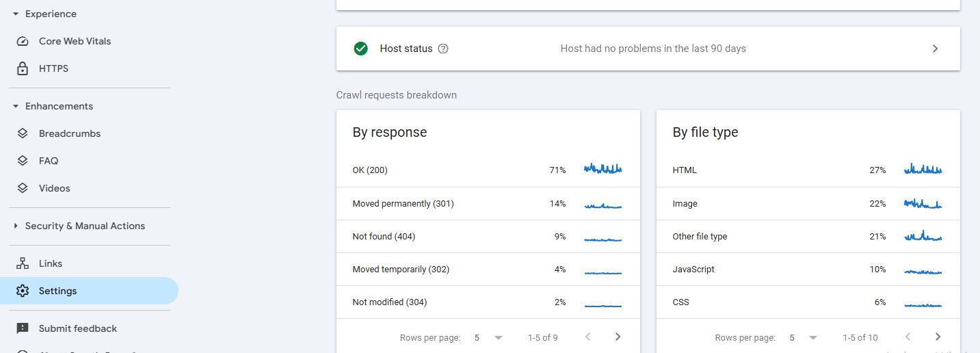
Task: Expand Security & Manual Actions section
Action: pyautogui.click(x=16, y=226)
